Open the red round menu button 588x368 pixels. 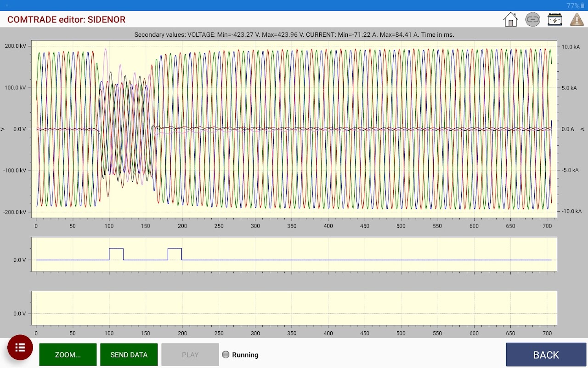(x=20, y=347)
